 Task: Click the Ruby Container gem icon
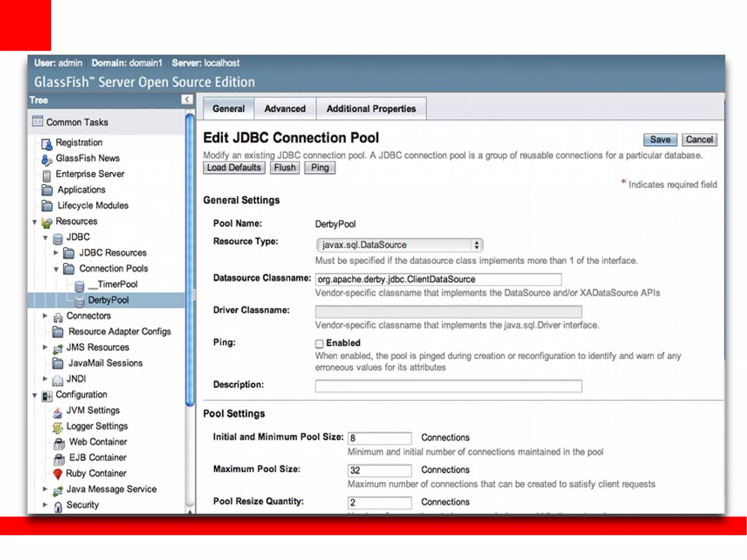(x=58, y=474)
